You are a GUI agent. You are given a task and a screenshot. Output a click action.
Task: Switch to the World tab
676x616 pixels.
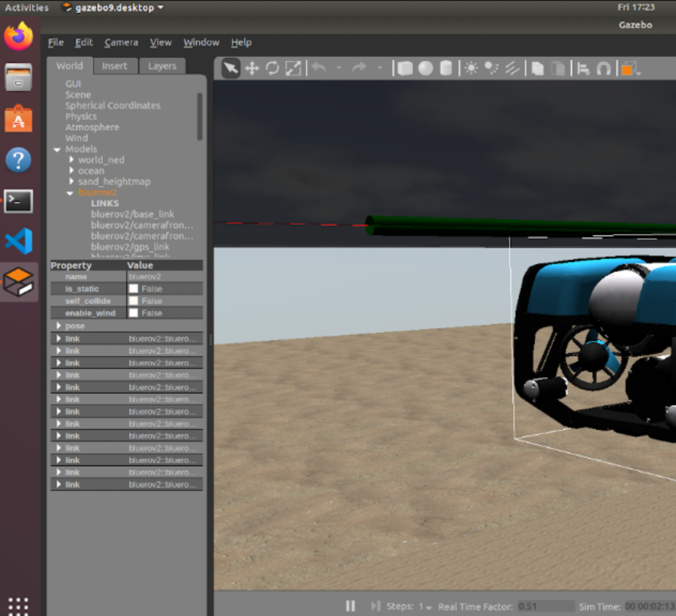pos(70,66)
